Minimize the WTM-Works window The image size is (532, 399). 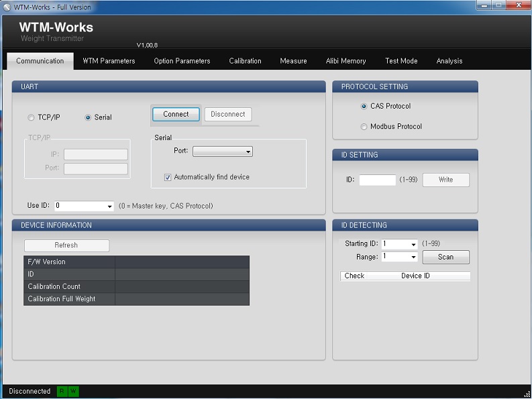coord(484,5)
